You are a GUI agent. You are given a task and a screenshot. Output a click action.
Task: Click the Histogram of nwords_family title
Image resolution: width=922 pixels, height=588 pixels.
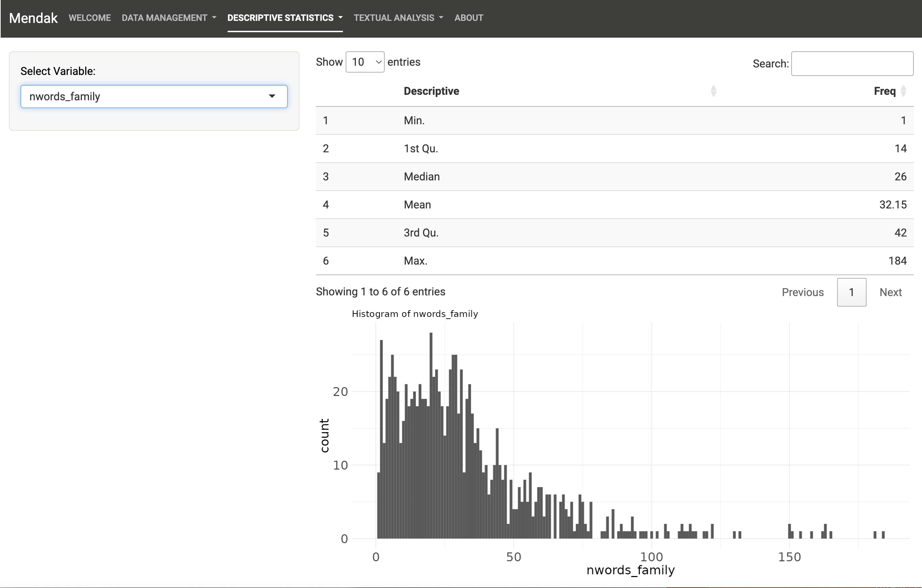click(415, 314)
